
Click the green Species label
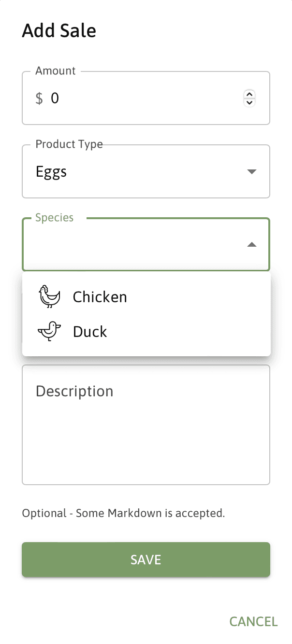point(55,218)
